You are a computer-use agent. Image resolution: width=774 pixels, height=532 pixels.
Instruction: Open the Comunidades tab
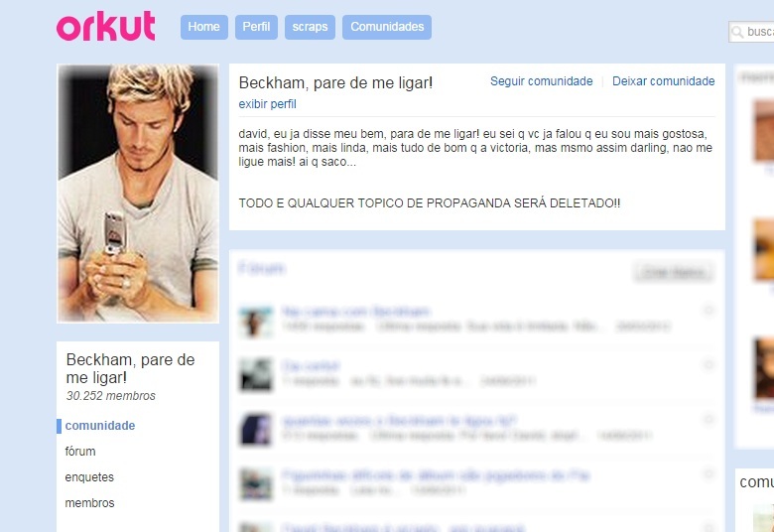(x=387, y=27)
